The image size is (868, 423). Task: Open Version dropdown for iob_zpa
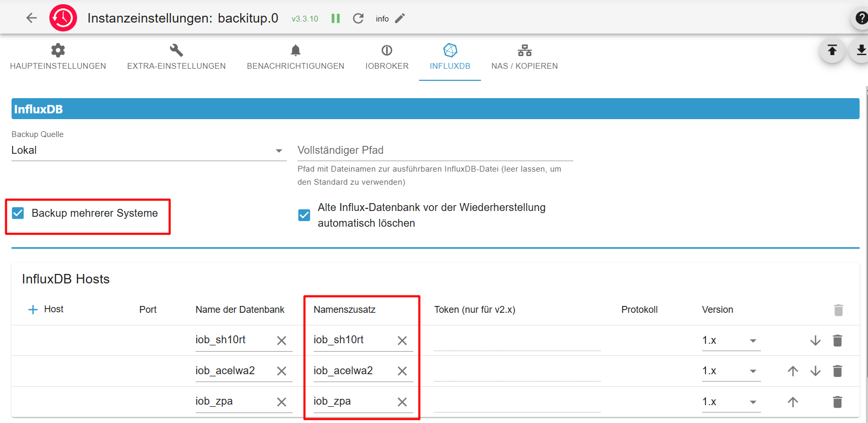click(x=731, y=402)
